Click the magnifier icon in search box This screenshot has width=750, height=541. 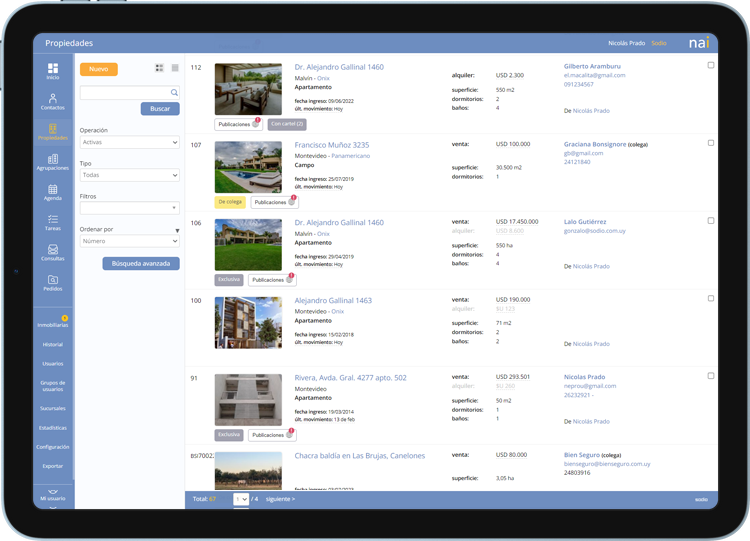174,92
